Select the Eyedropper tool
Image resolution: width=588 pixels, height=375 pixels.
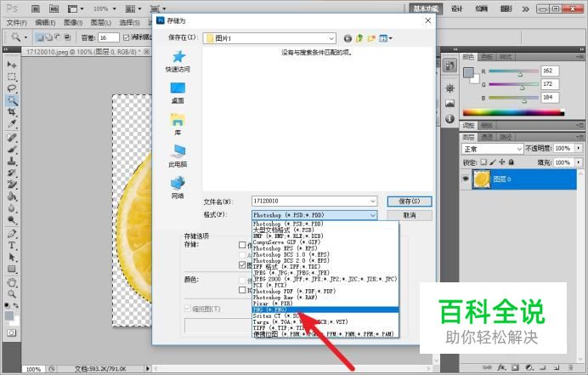[x=12, y=124]
